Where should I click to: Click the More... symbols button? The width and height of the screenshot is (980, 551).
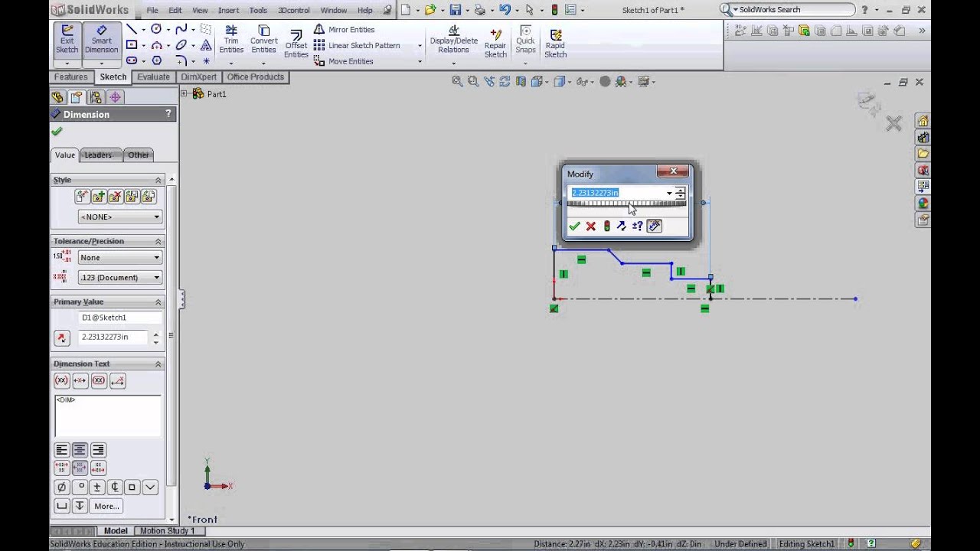coord(106,506)
